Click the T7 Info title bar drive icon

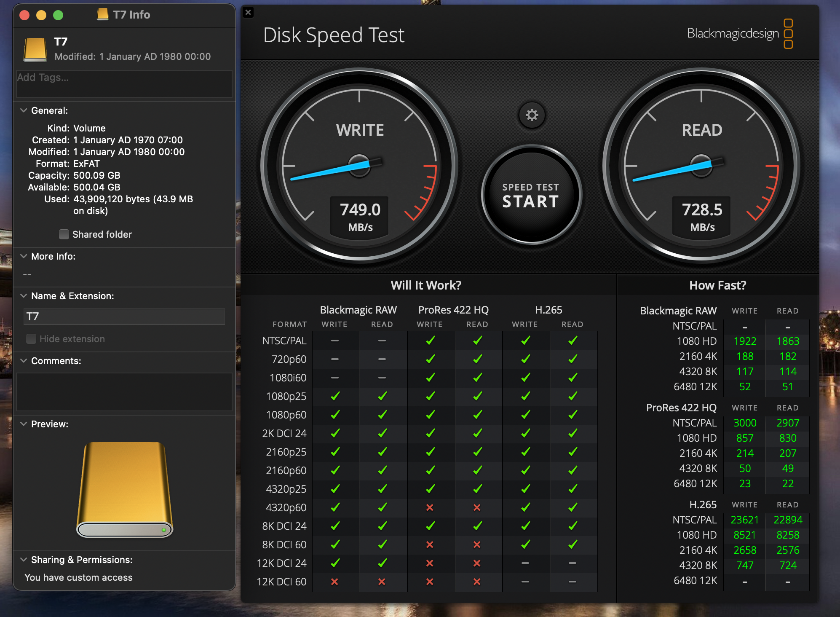point(102,14)
